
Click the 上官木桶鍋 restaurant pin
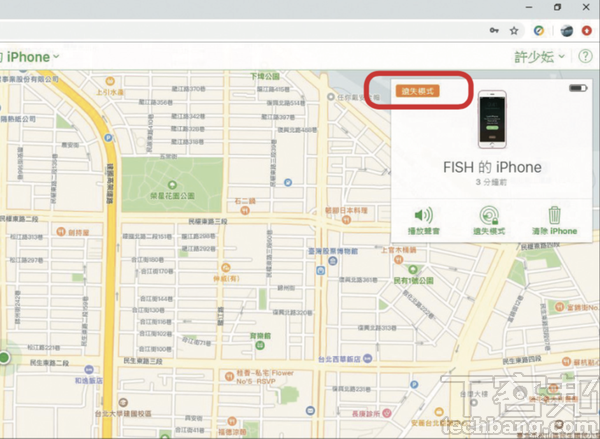[398, 259]
